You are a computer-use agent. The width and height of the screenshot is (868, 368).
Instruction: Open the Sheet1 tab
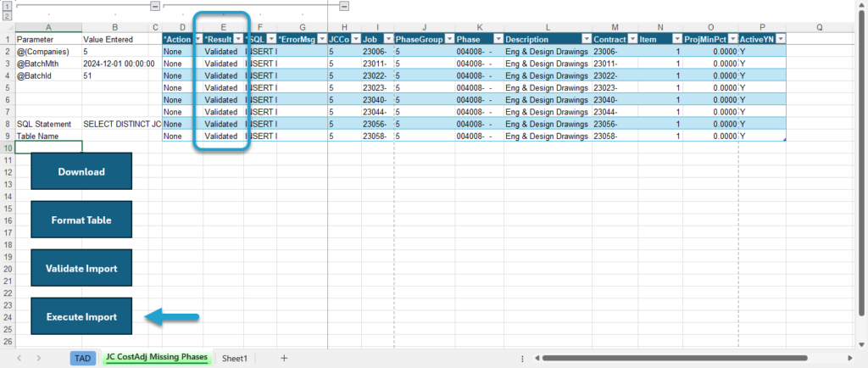[235, 358]
